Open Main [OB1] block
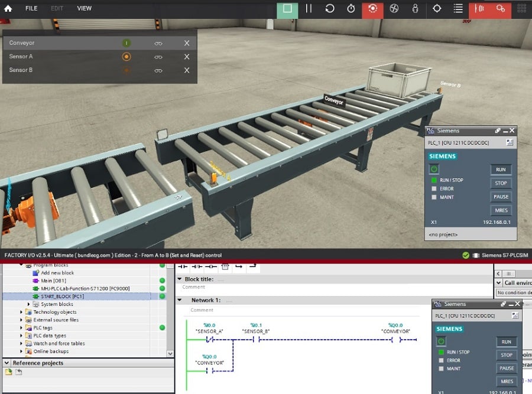The width and height of the screenshot is (532, 394). pyautogui.click(x=53, y=281)
